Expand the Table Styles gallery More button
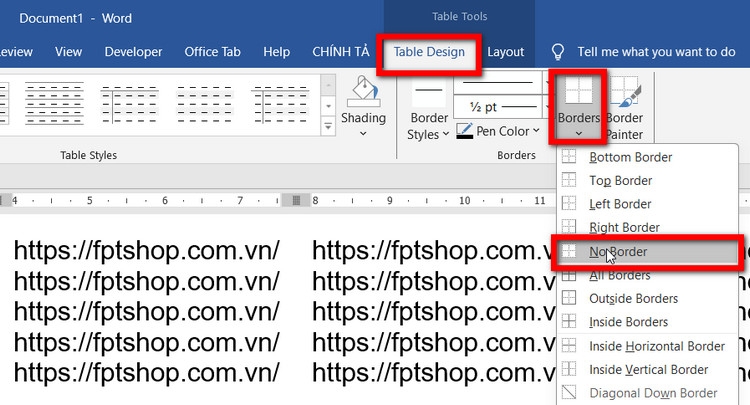This screenshot has width=750, height=405. pos(328,127)
